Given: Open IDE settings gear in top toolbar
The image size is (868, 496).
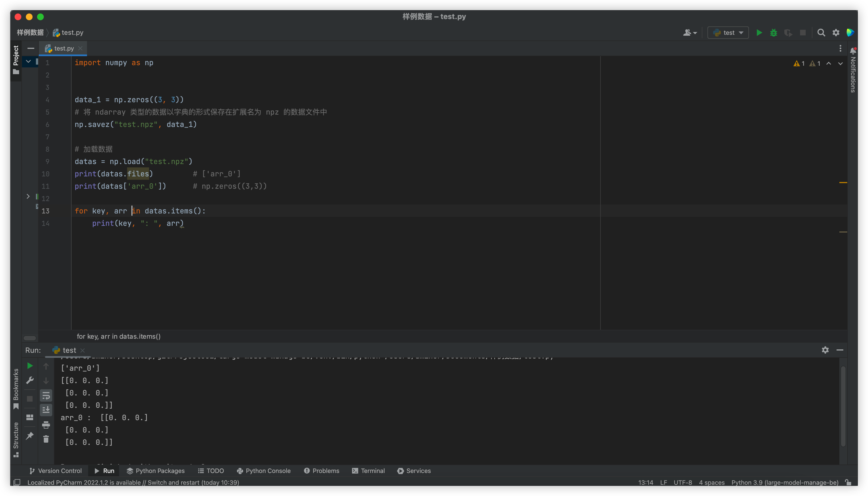Looking at the screenshot, I should tap(836, 33).
